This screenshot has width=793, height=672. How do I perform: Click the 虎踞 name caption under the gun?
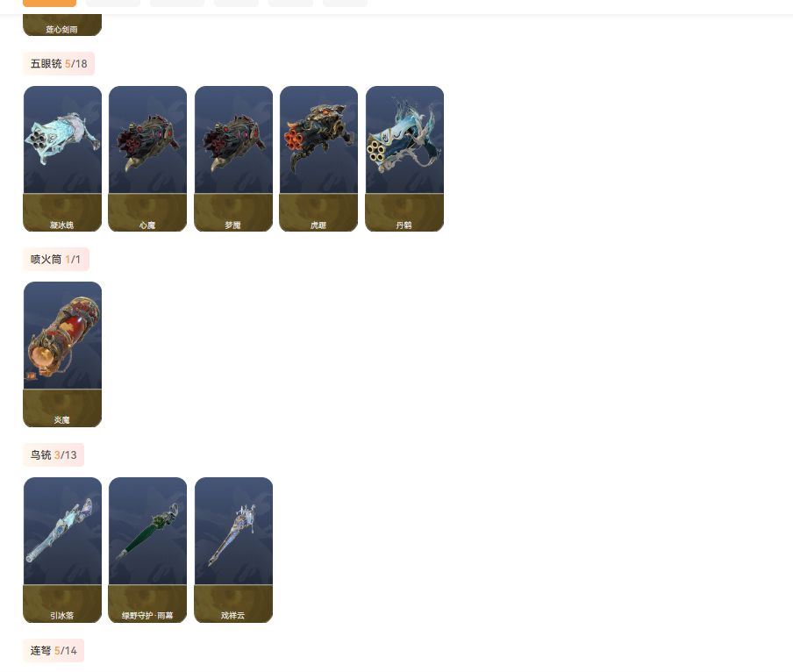click(x=318, y=225)
